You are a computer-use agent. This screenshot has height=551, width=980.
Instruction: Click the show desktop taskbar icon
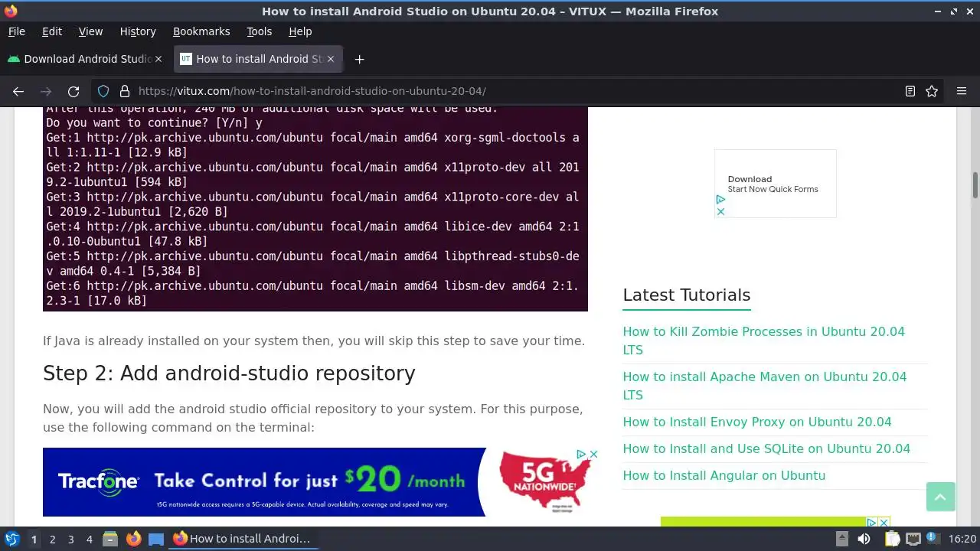pyautogui.click(x=156, y=539)
